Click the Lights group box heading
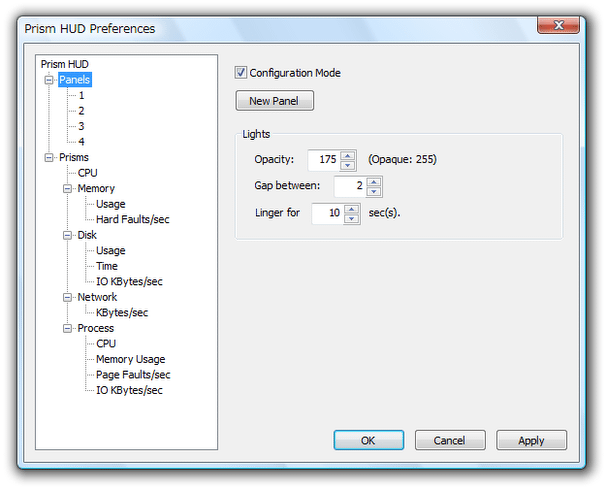 pos(256,134)
